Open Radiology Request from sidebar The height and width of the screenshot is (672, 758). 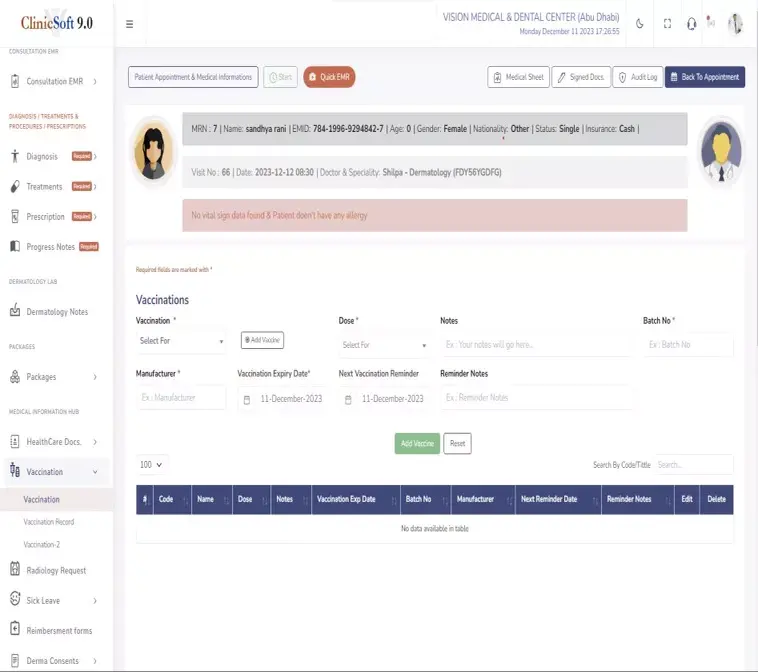coord(55,570)
